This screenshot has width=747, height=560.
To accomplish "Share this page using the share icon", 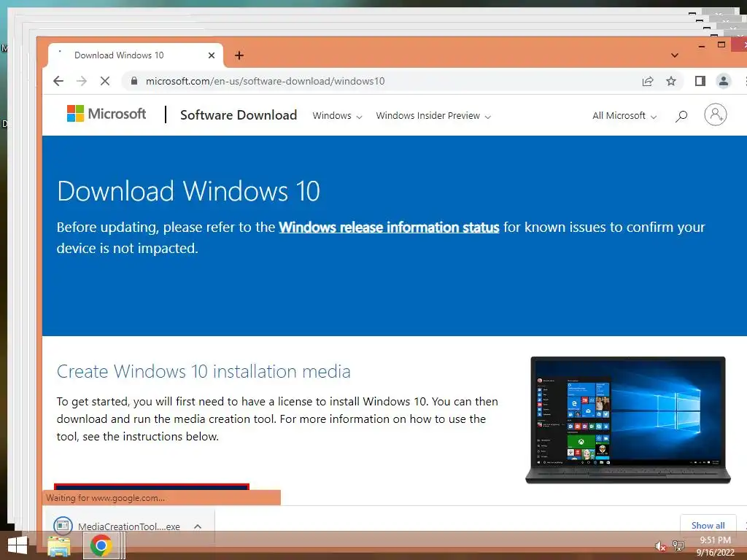I will click(x=648, y=81).
